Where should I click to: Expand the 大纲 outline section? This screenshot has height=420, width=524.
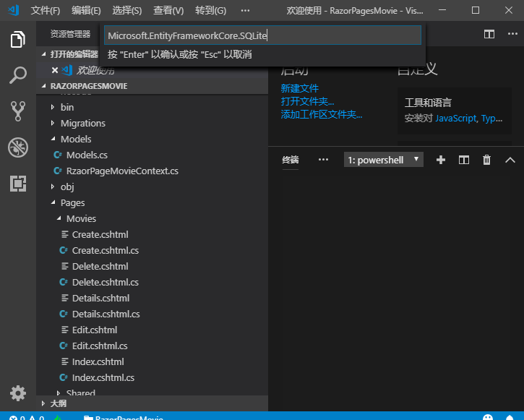tap(43, 403)
